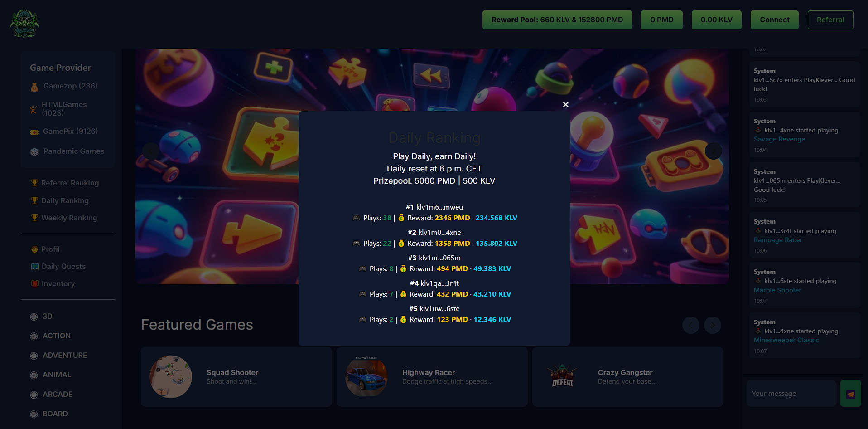Open the Squad Shooter game thumbnail

[171, 377]
